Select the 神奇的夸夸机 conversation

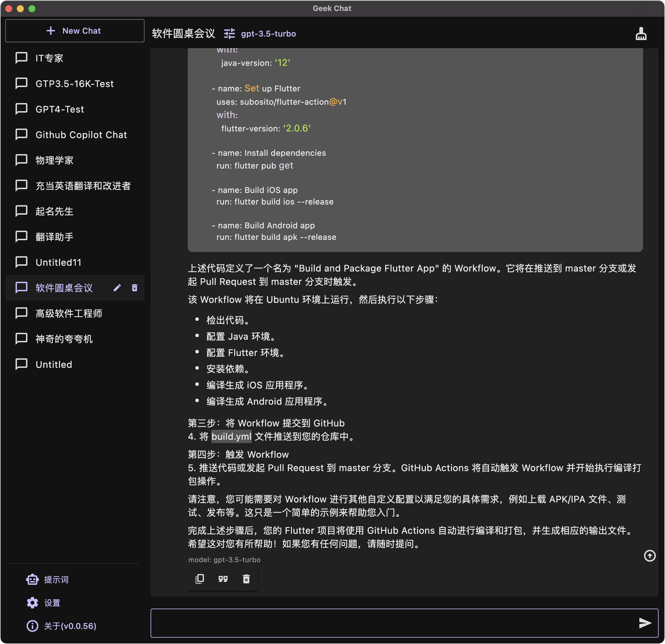click(64, 339)
